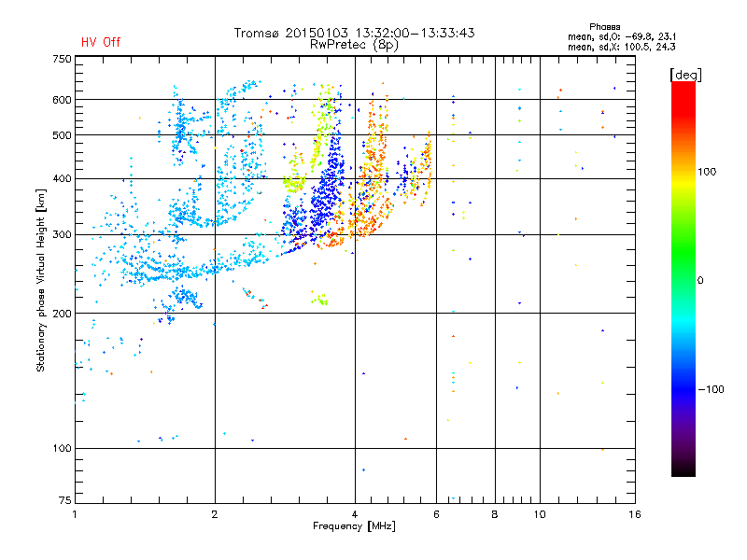
Task: Click the mean, sd X statistics line
Action: pos(621,48)
